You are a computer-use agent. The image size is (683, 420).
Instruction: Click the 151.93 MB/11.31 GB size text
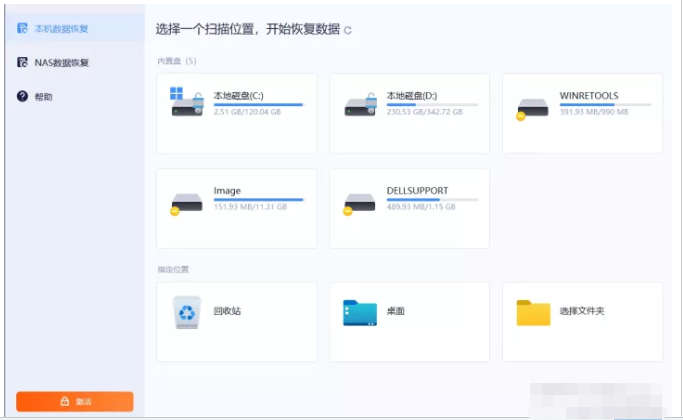[250, 207]
